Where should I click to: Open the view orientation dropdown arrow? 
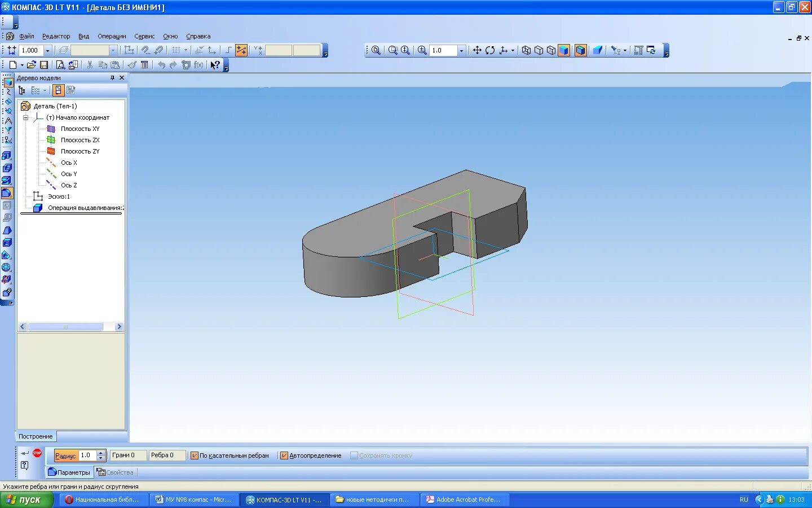tap(513, 50)
